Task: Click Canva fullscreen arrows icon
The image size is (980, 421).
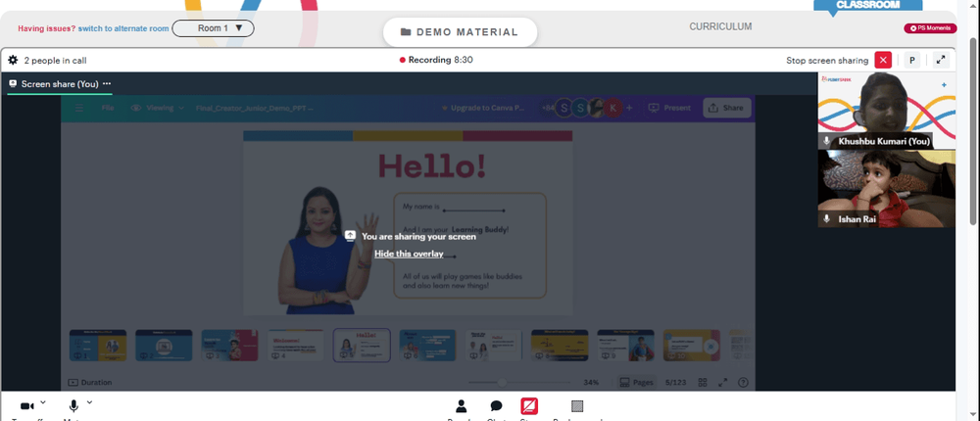Action: click(723, 382)
